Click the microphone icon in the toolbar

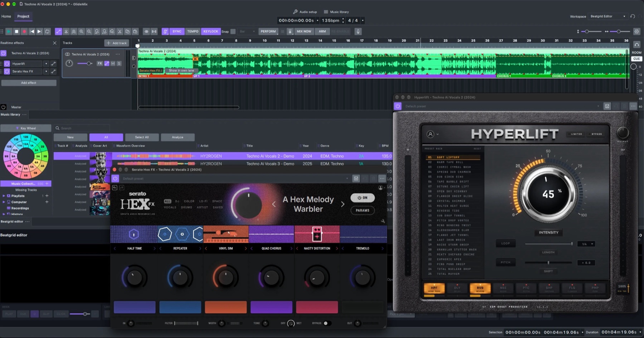pyautogui.click(x=358, y=32)
